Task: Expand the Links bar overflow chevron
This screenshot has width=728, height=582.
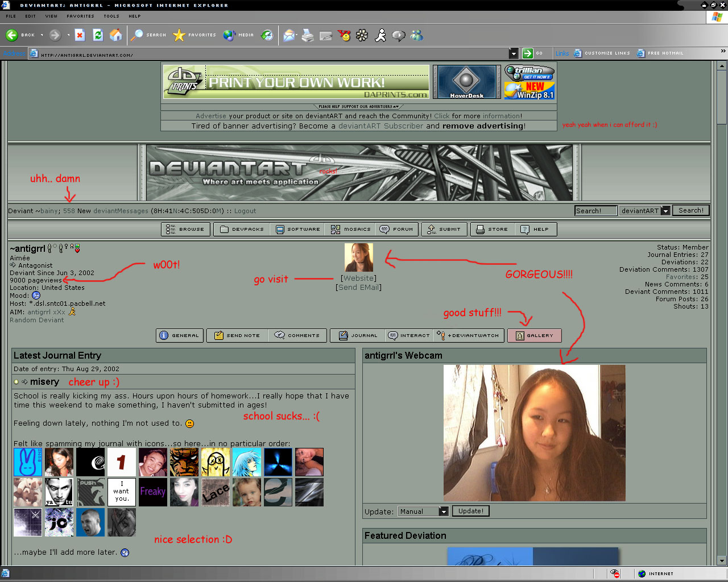Action: pos(723,51)
